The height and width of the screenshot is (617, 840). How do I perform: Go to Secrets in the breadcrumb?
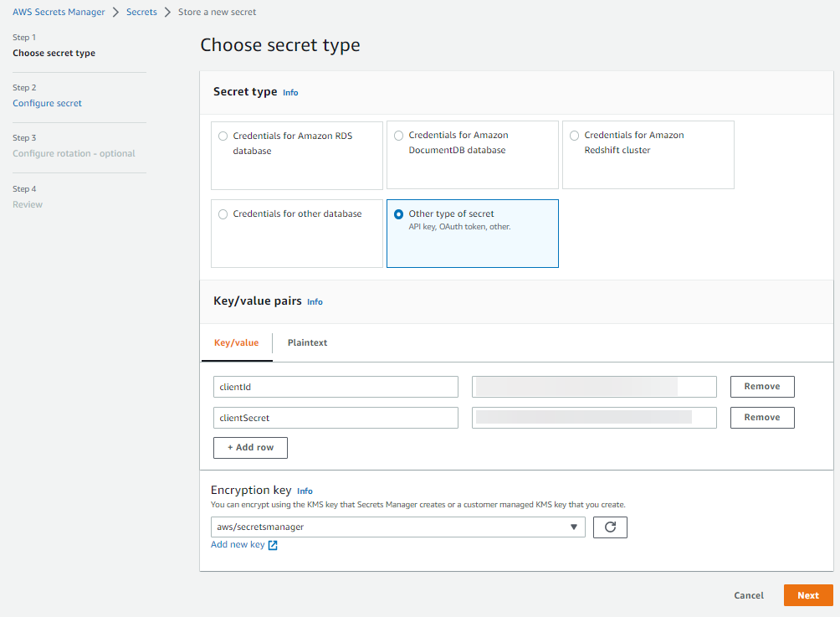click(141, 13)
